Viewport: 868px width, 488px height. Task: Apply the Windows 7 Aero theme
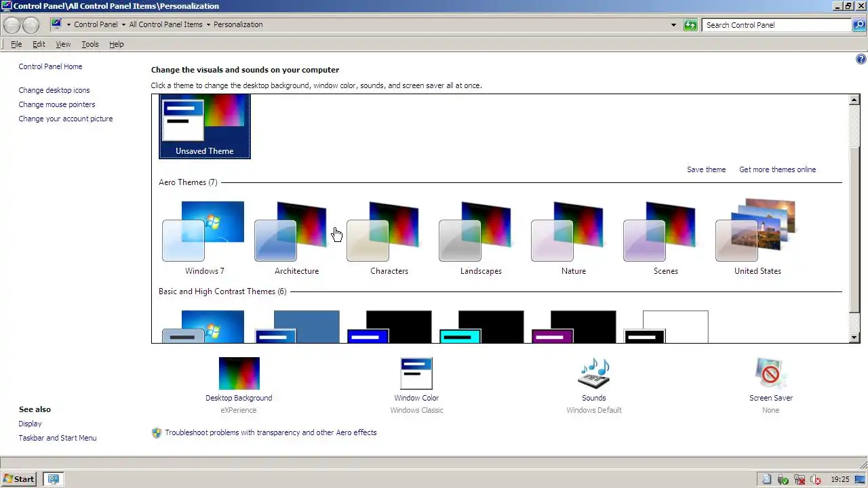pyautogui.click(x=204, y=238)
